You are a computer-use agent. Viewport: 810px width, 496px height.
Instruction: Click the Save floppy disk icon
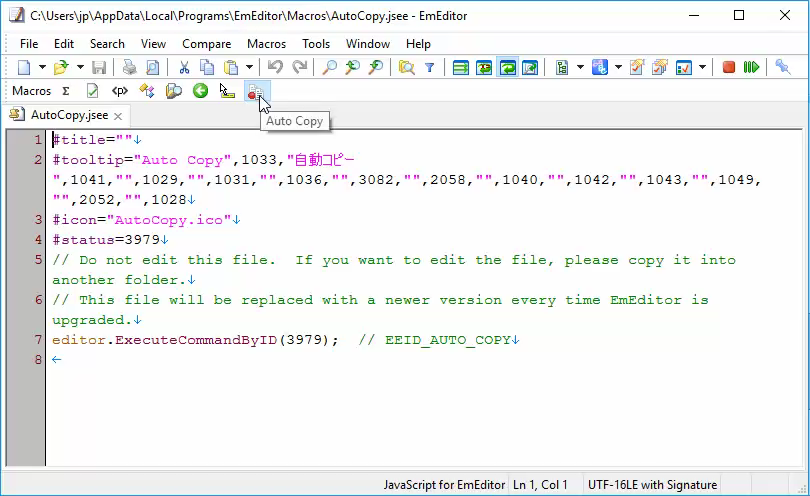99,67
